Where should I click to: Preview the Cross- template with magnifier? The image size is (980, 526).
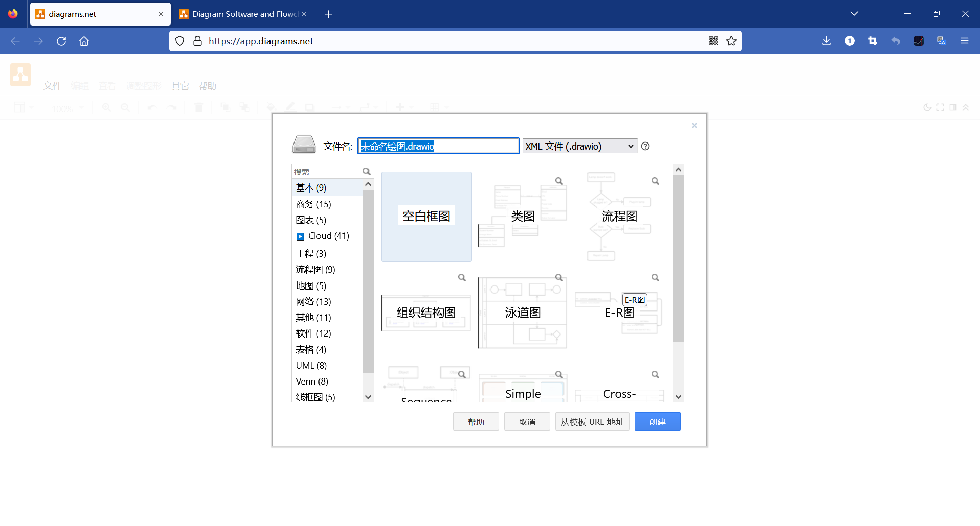click(x=655, y=375)
